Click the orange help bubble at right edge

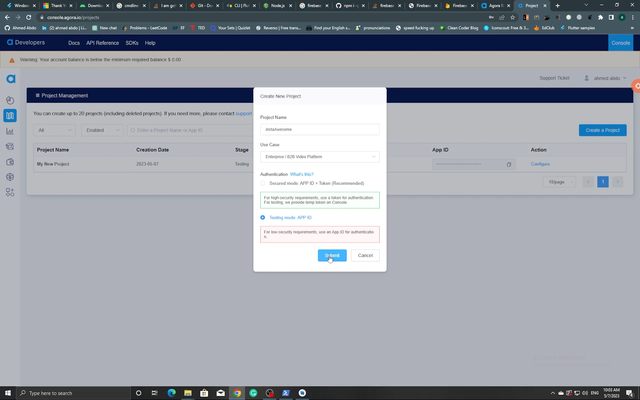[x=636, y=86]
